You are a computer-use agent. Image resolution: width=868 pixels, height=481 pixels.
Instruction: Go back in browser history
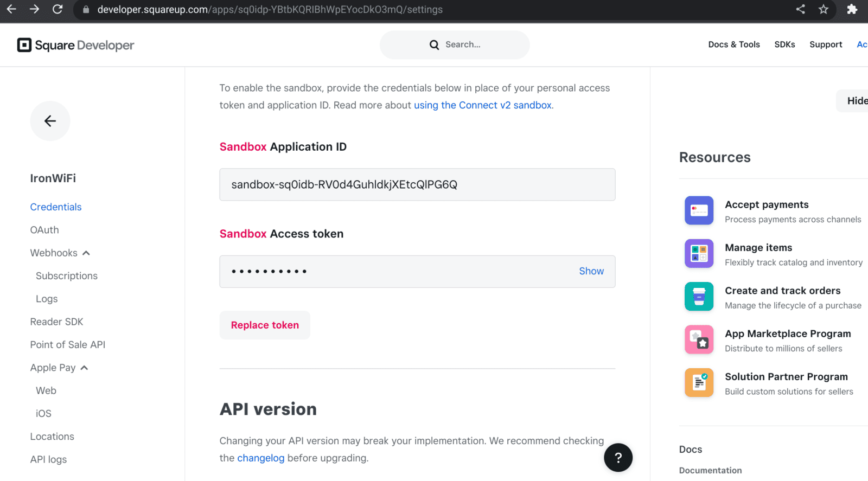tap(11, 9)
